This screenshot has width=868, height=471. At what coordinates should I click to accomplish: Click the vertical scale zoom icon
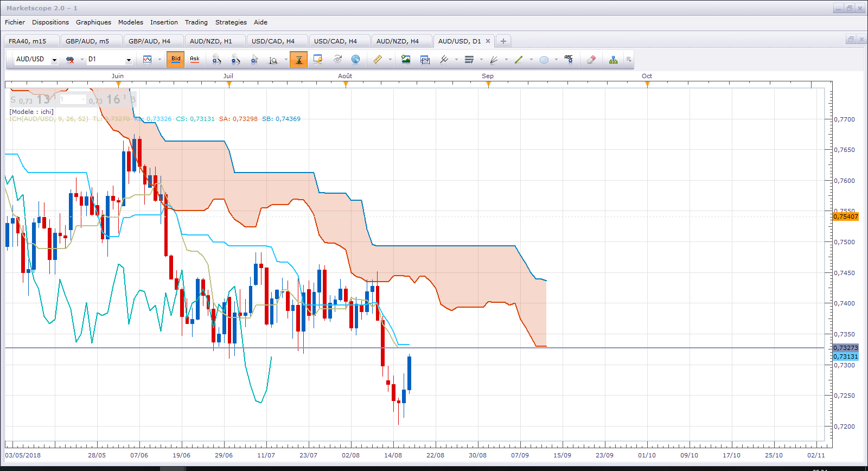pyautogui.click(x=273, y=60)
